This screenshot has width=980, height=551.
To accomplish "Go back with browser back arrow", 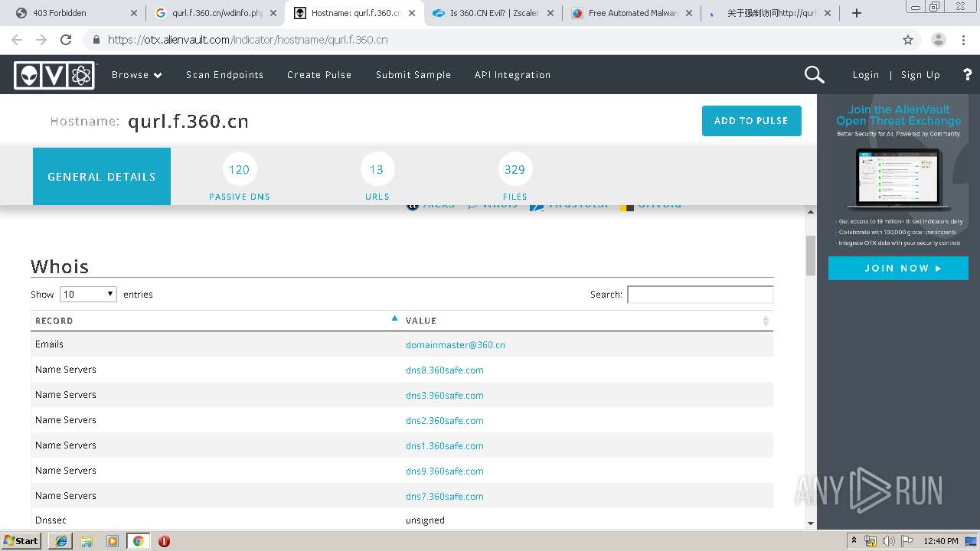I will (17, 40).
